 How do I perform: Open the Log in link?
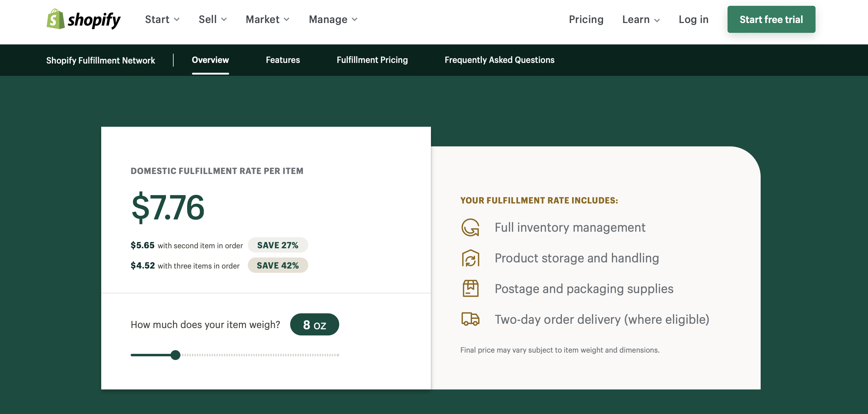pyautogui.click(x=693, y=20)
